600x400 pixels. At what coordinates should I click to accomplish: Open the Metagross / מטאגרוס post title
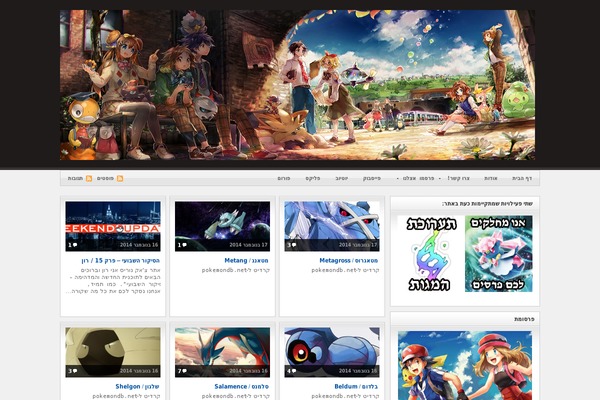tap(349, 261)
